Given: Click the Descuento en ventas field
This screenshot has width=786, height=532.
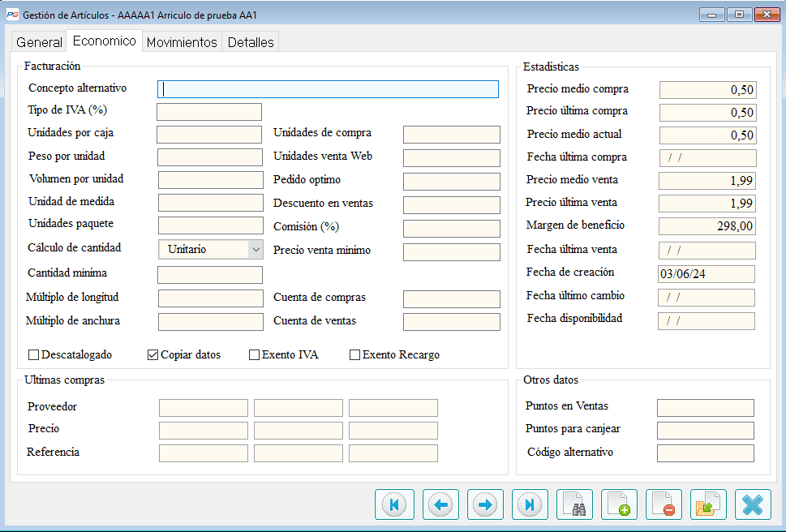Looking at the screenshot, I should tap(452, 205).
